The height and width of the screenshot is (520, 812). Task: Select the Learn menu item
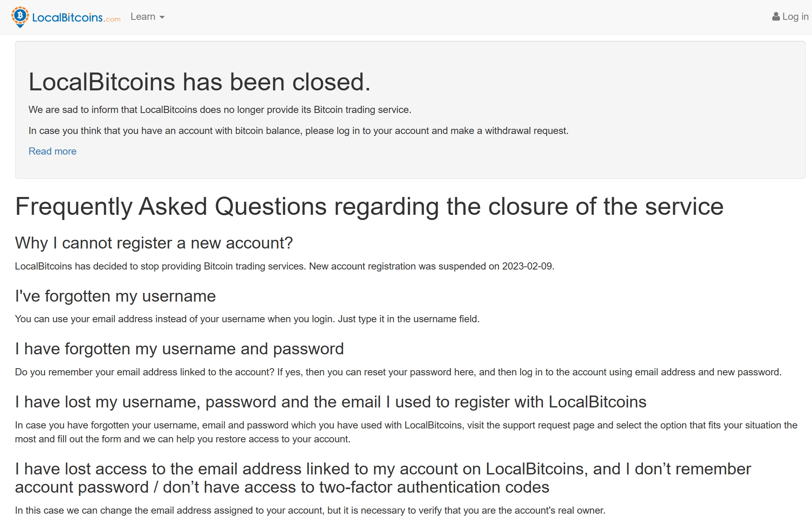click(143, 16)
